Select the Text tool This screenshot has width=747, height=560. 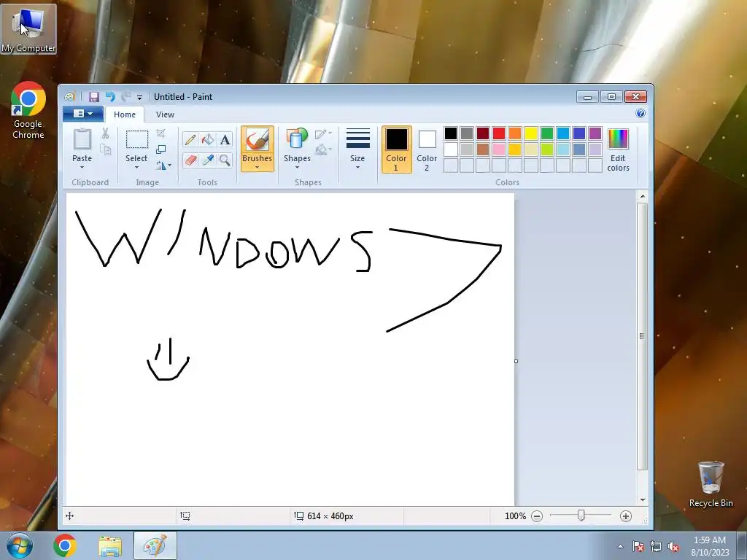pyautogui.click(x=225, y=139)
